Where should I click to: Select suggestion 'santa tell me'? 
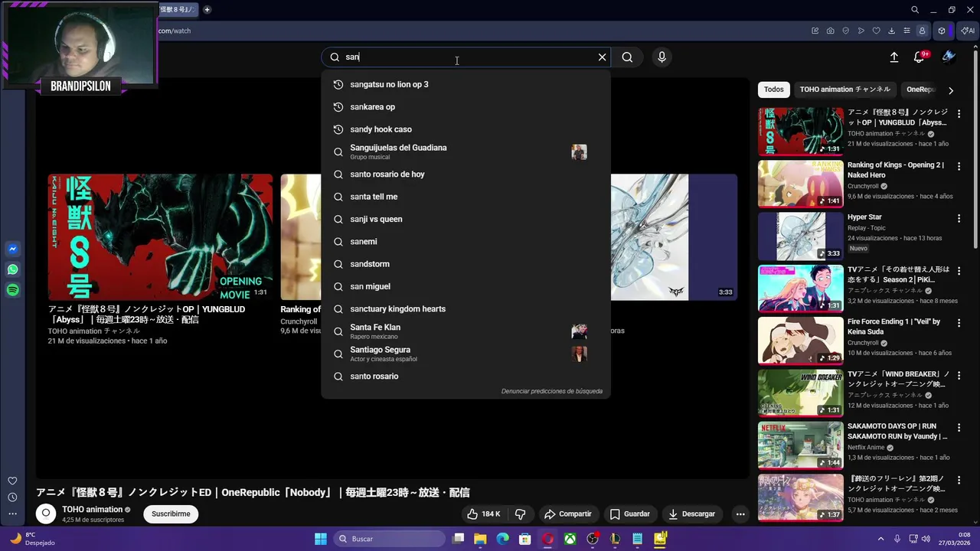465,197
